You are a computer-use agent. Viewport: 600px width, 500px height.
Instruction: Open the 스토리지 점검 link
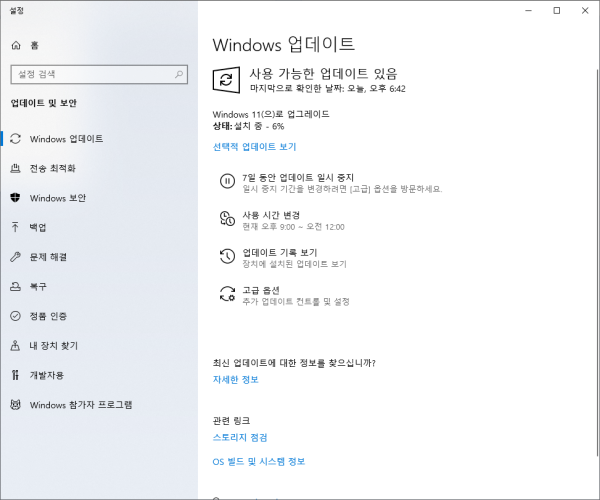point(240,437)
